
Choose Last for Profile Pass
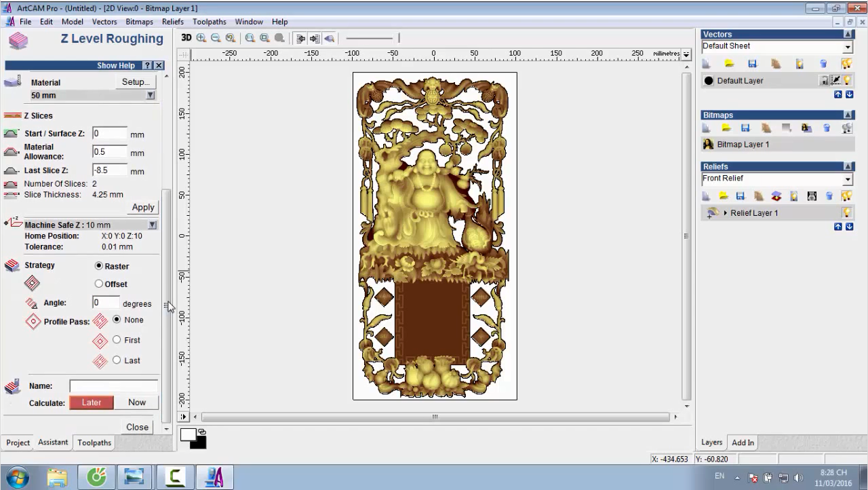(117, 360)
